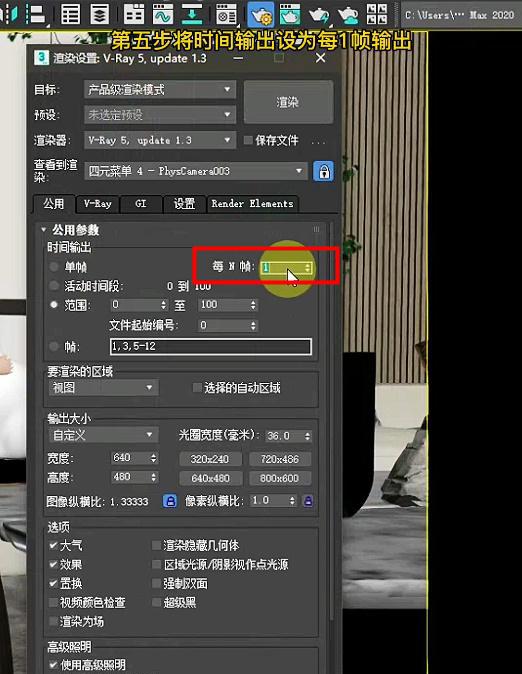The height and width of the screenshot is (674, 522).
Task: Open Render Setup teapot-gear icon
Action: click(x=261, y=14)
